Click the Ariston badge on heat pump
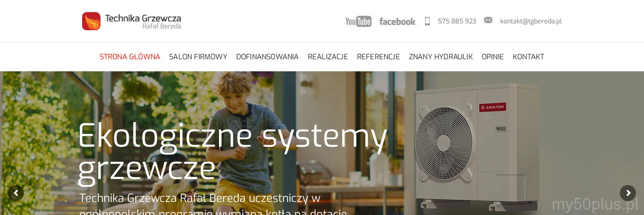 coord(493,107)
